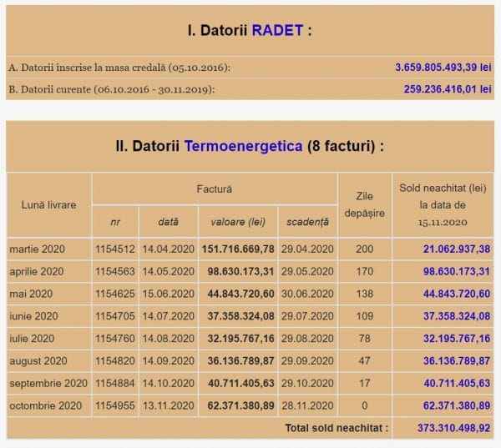
Task: Click invoice number 1154760
Action: tap(115, 339)
